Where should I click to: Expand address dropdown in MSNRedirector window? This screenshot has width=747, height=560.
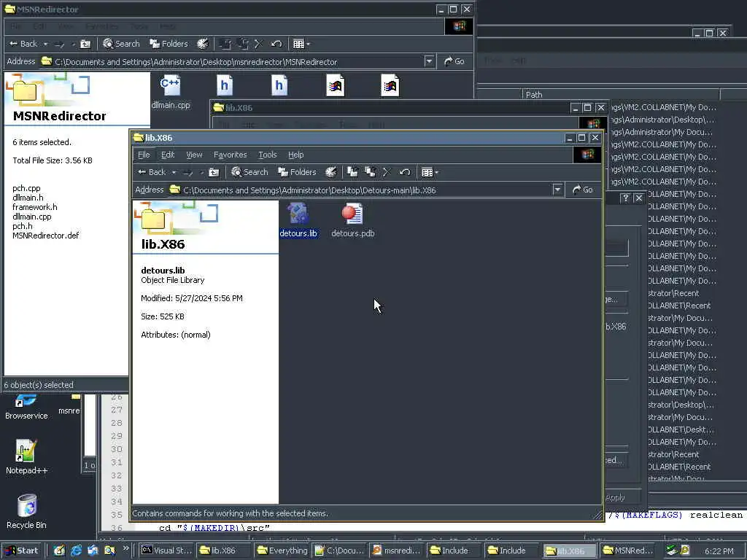429,61
